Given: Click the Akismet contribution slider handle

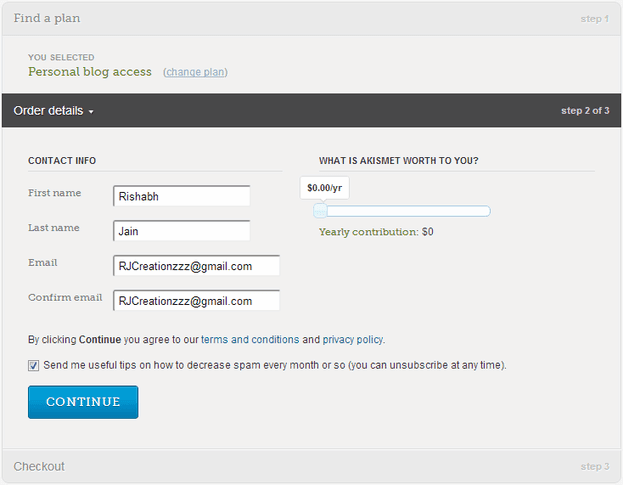Looking at the screenshot, I should pos(320,211).
